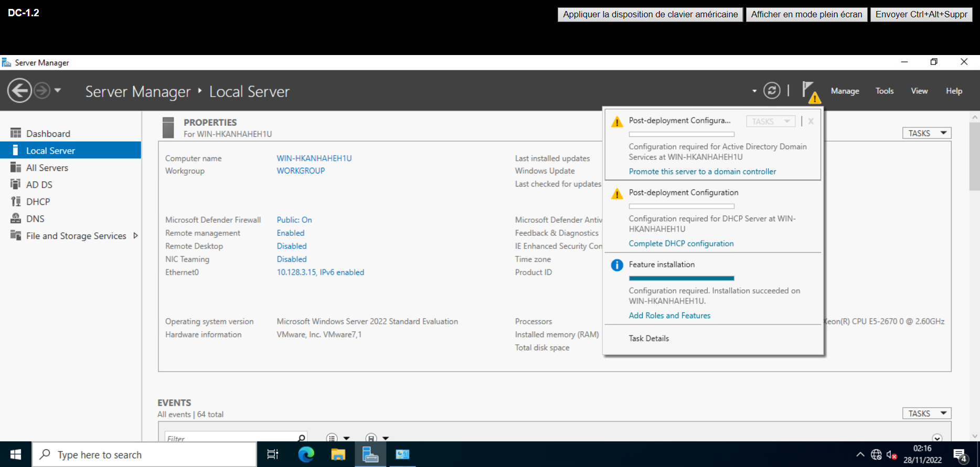This screenshot has height=467, width=980.
Task: Click the Feature installation progress bar
Action: click(681, 278)
